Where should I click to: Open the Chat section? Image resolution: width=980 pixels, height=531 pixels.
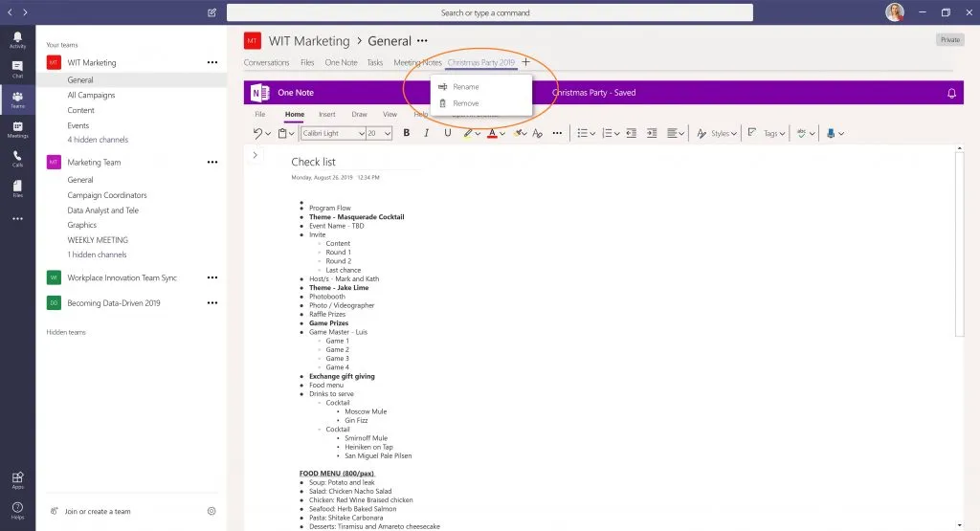click(17, 69)
